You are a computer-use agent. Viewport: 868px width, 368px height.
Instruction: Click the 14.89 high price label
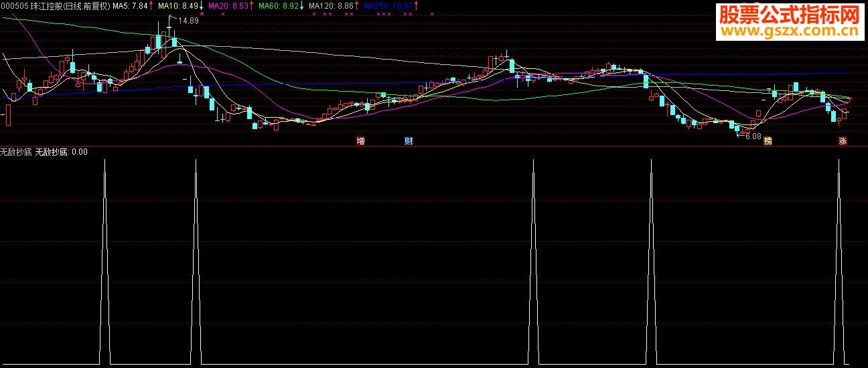point(188,21)
